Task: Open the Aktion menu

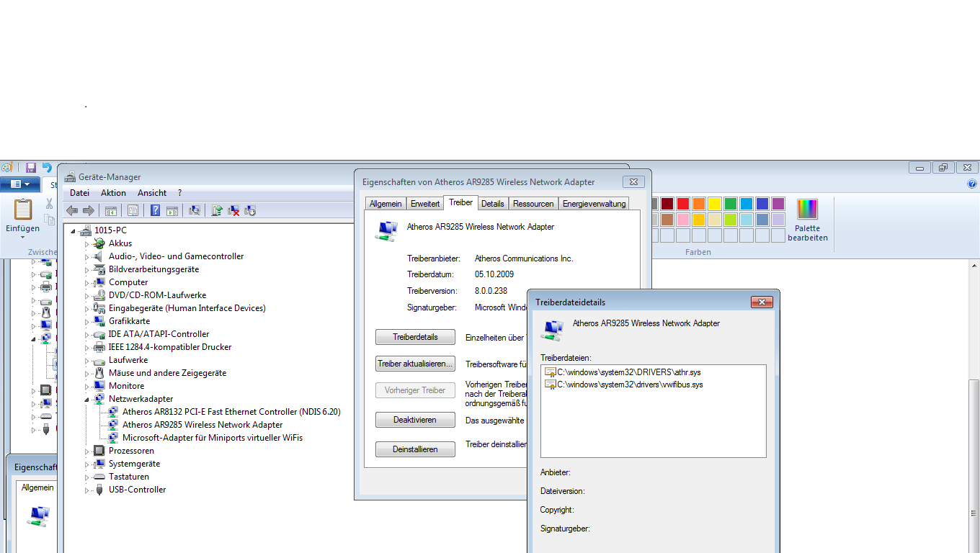Action: pyautogui.click(x=113, y=193)
